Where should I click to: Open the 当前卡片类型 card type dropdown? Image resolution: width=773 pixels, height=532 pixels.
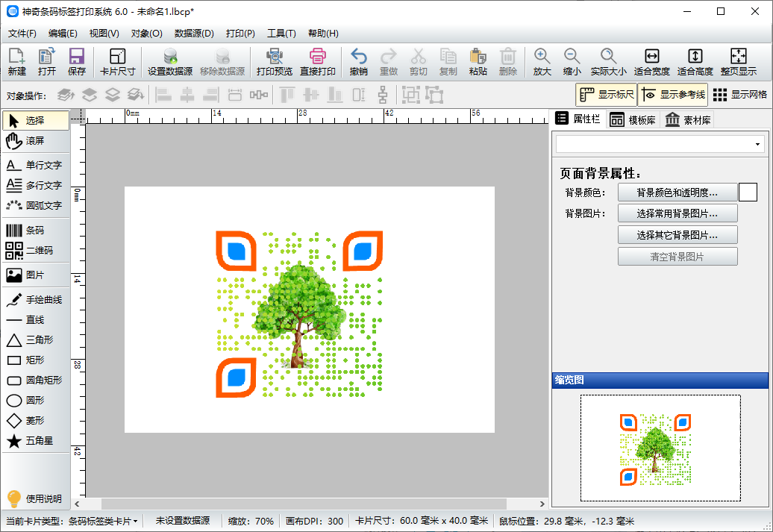coord(72,521)
